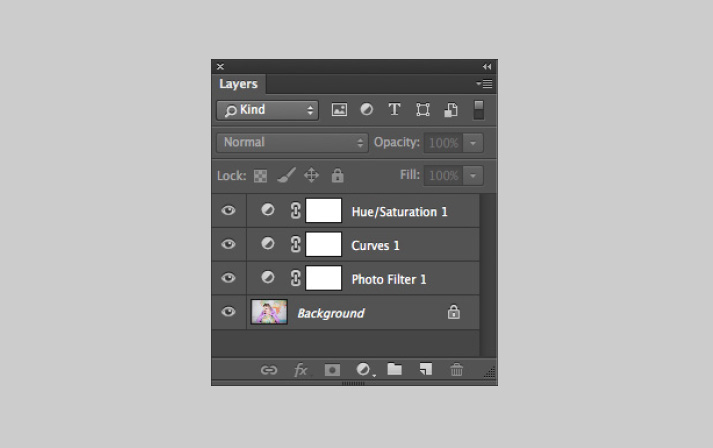
Task: Filter for type layers icon
Action: coord(394,109)
